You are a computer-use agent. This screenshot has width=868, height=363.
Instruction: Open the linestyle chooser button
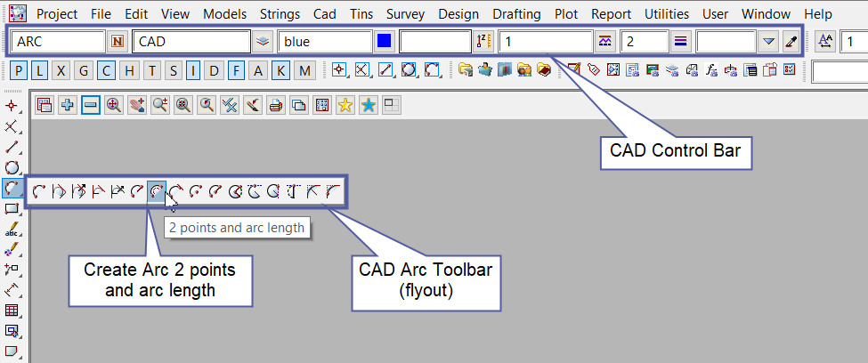pos(606,42)
